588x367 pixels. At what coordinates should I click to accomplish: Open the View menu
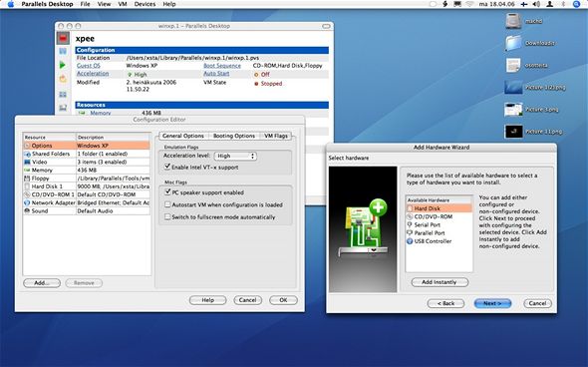(x=104, y=4)
